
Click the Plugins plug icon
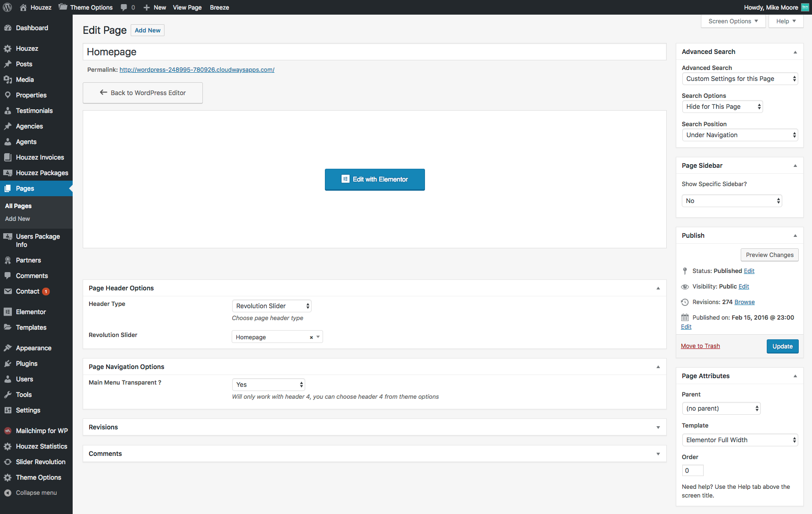pos(8,364)
